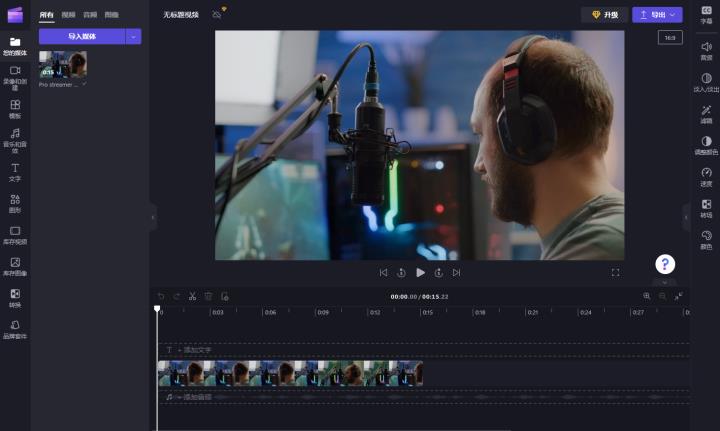Open the 模板 (Templates) sidebar panel
The height and width of the screenshot is (431, 720).
15,108
